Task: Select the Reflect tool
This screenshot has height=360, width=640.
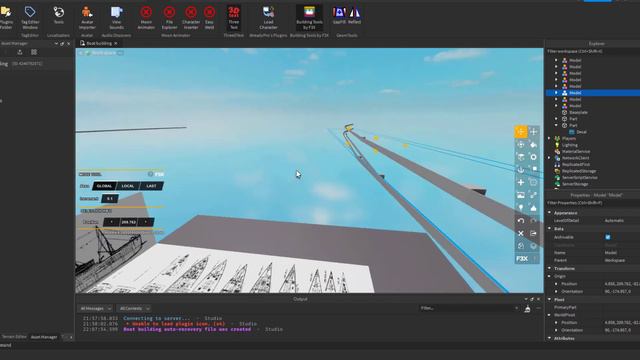Action: click(354, 15)
